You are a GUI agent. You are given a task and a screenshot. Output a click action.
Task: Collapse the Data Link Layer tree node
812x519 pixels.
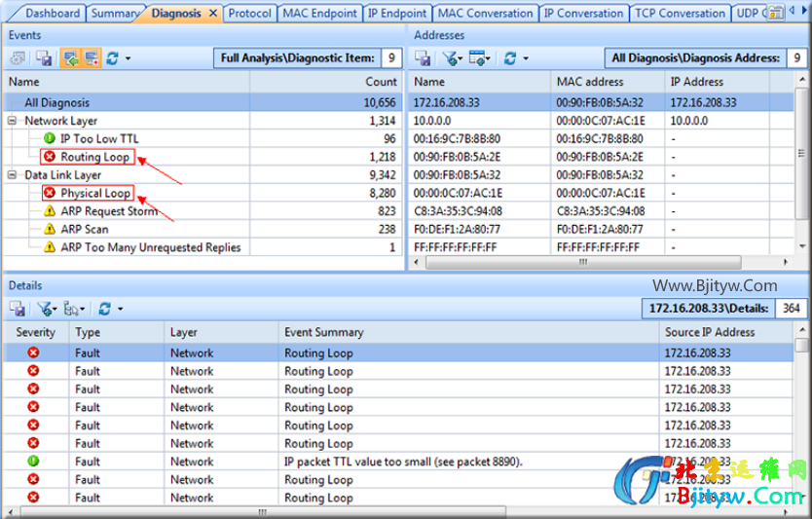click(13, 175)
